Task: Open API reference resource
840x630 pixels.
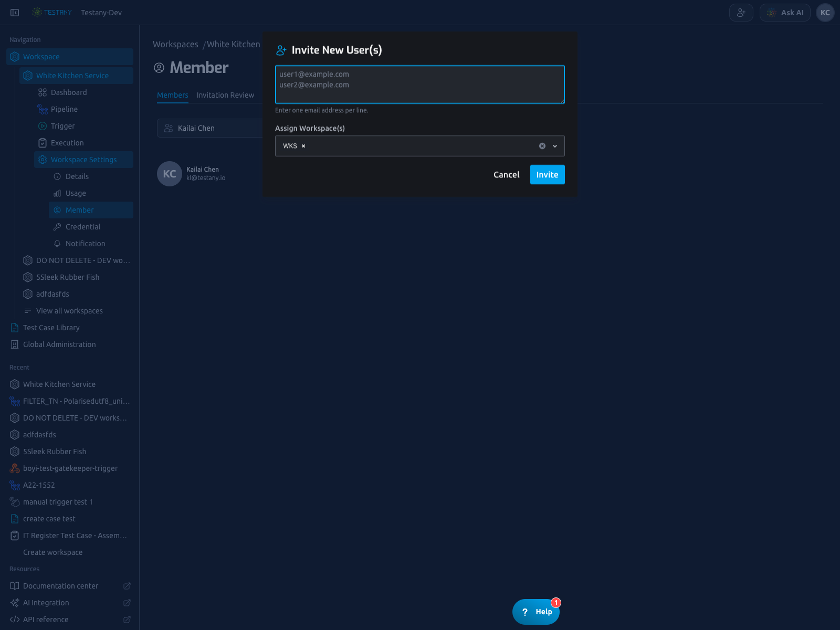Action: (x=45, y=619)
